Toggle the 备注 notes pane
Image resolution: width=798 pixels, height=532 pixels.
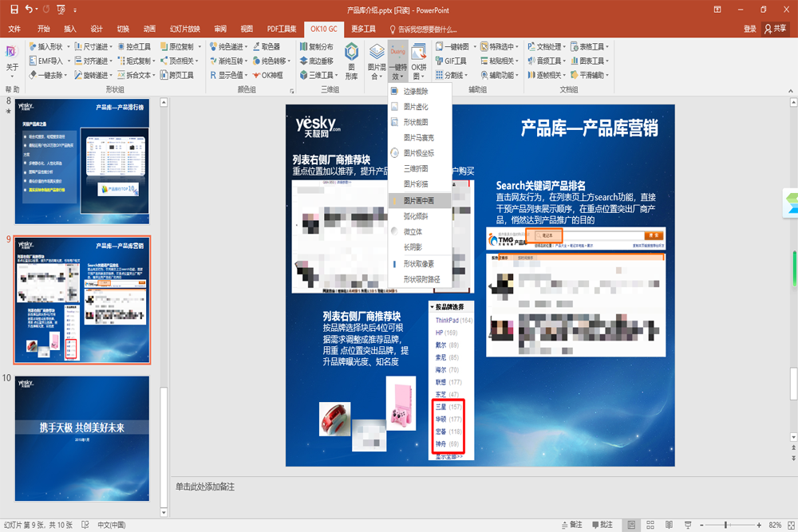[577, 525]
